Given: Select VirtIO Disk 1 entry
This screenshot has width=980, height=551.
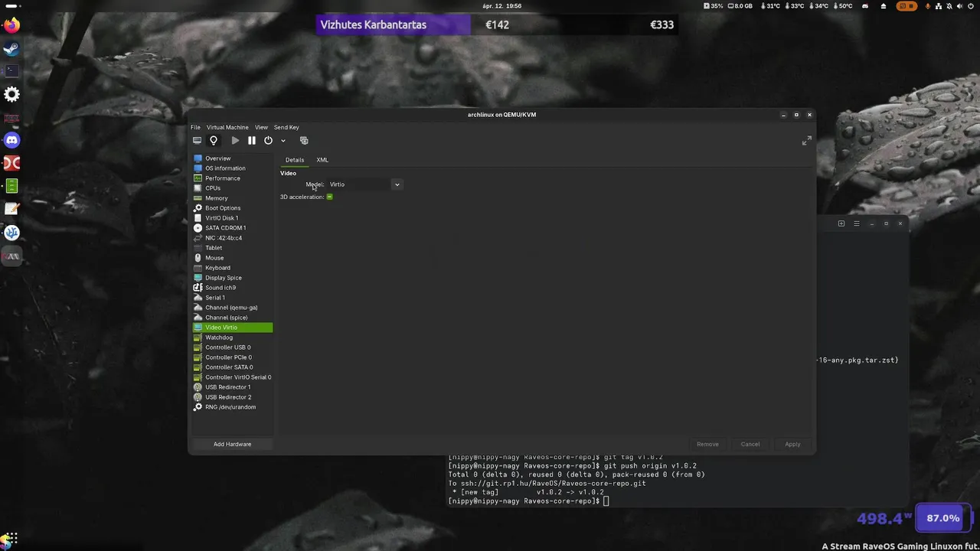Looking at the screenshot, I should click(x=232, y=218).
